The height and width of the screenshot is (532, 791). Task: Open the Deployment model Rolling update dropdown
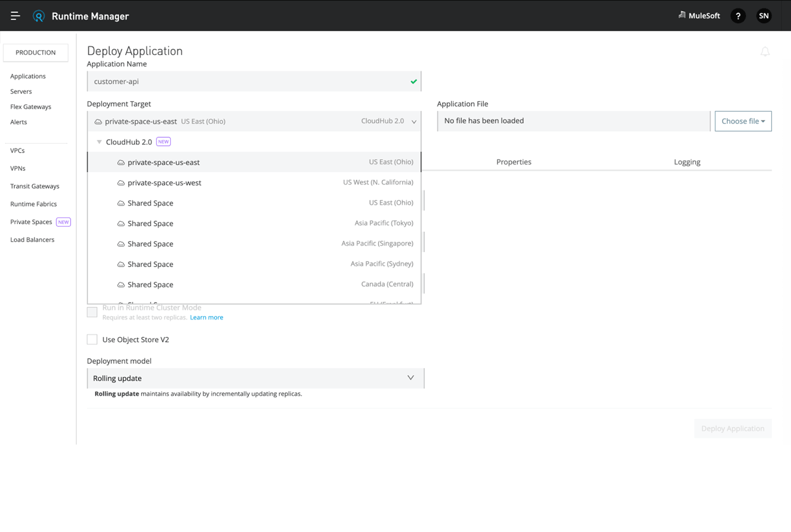tap(256, 378)
